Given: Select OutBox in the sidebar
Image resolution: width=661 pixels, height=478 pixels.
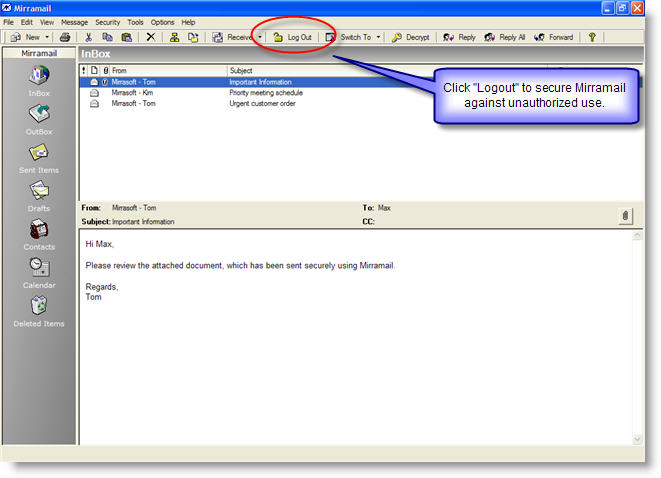Looking at the screenshot, I should coord(39,120).
